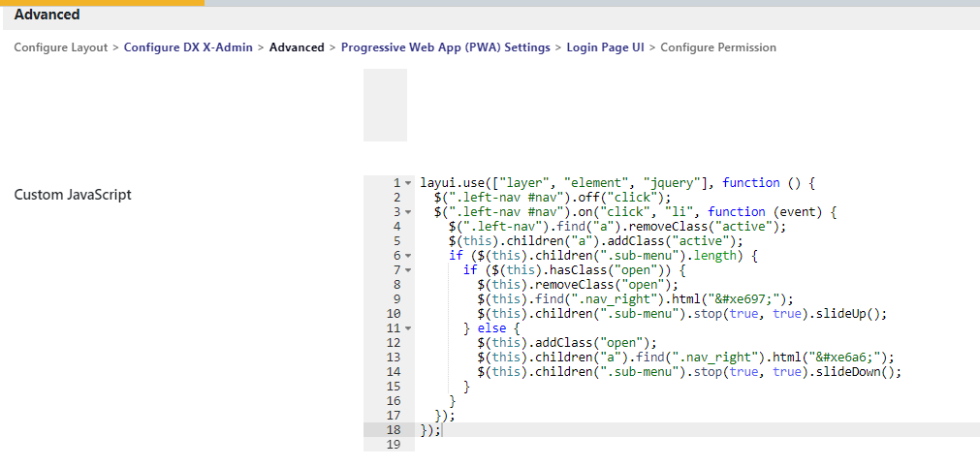This screenshot has height=467, width=980.
Task: Click the slideUp() call on line 10
Action: [x=851, y=313]
